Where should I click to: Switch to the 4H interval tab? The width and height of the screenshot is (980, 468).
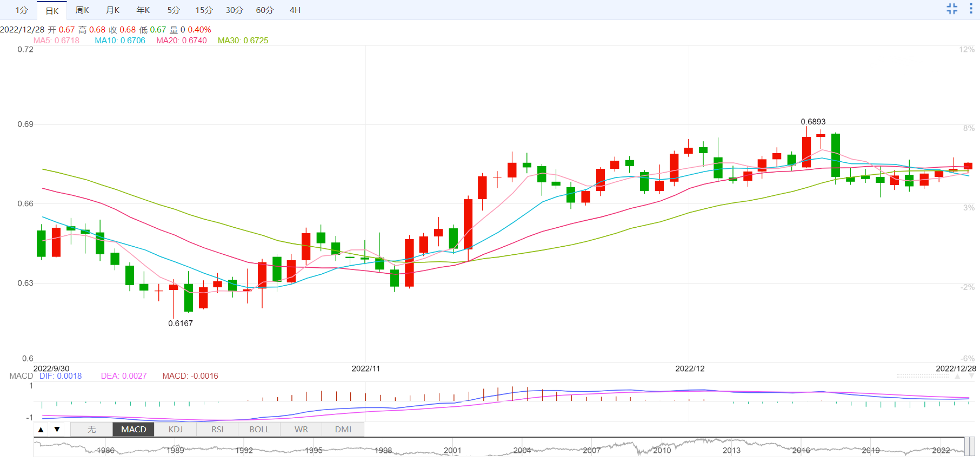[x=295, y=10]
